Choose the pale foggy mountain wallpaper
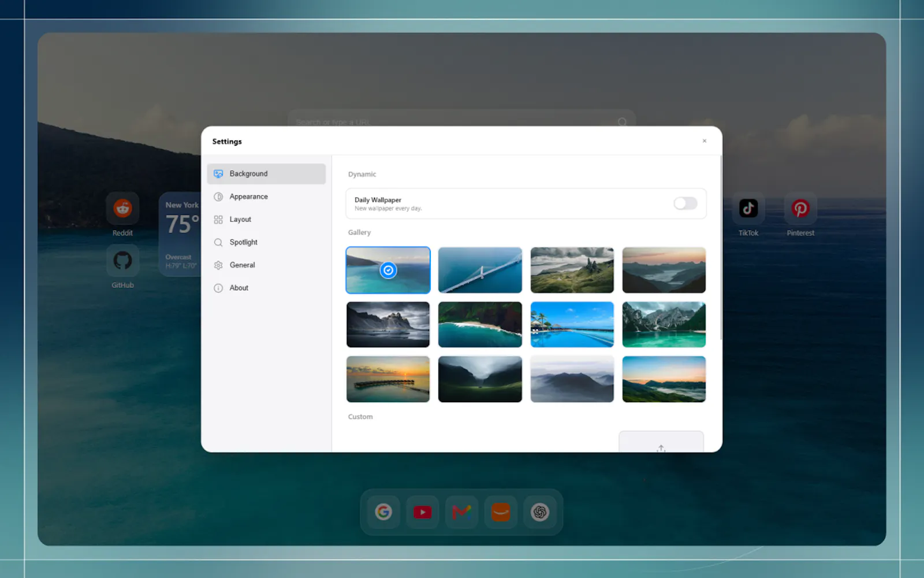Screen dimensions: 924x578 tap(572, 379)
